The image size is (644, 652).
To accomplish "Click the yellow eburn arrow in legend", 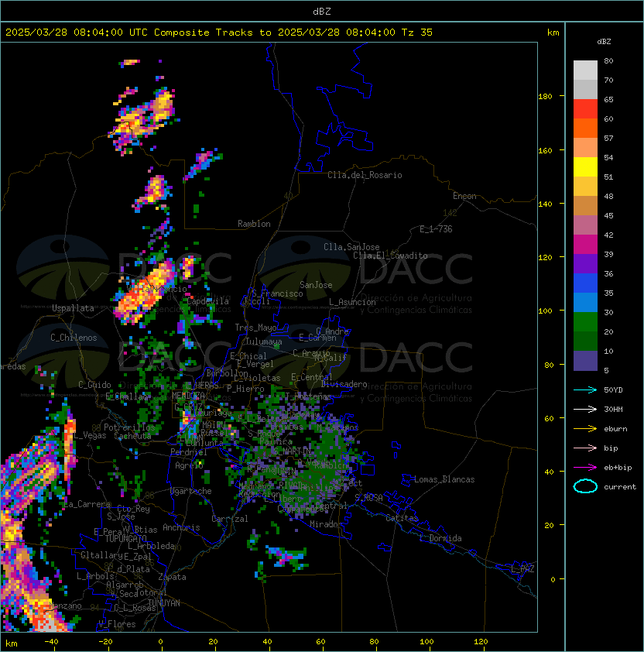I will pos(585,429).
